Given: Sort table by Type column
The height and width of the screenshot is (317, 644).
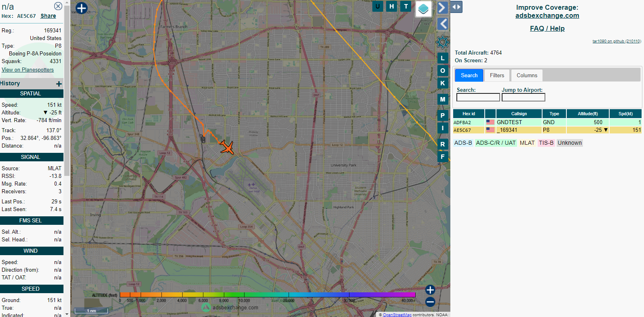Looking at the screenshot, I should pyautogui.click(x=554, y=114).
